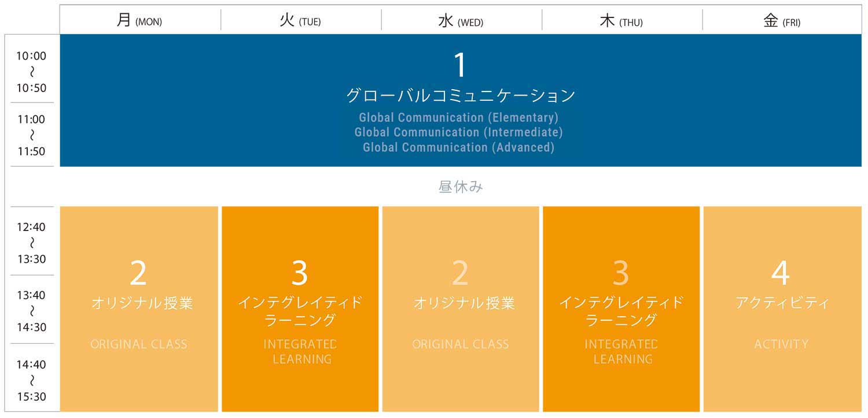868x418 pixels.
Task: Open Thursday's インテグレイティドラーニング block
Action: tap(621, 309)
